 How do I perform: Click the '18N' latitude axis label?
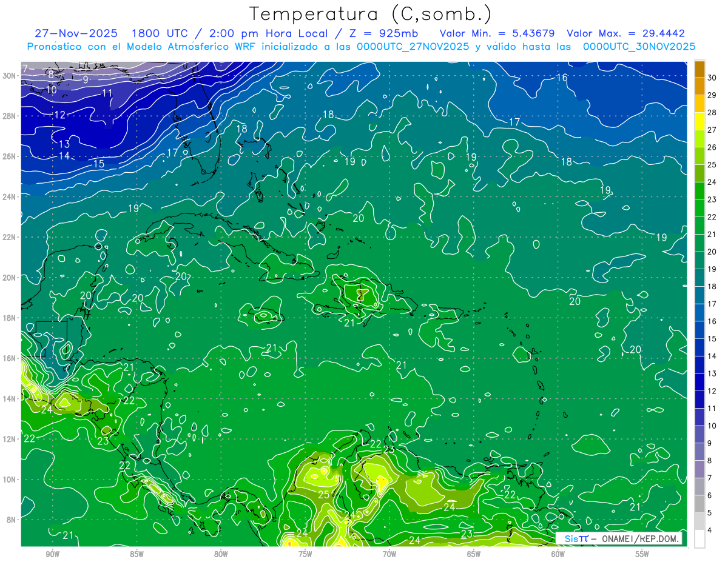point(8,318)
